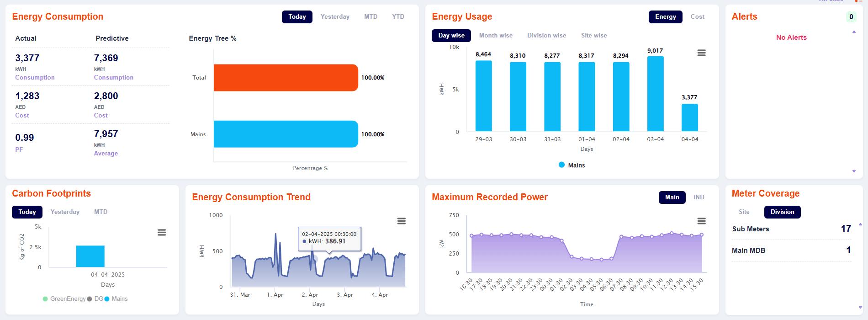The width and height of the screenshot is (868, 320).
Task: Click the Sub Meters row
Action: pos(791,229)
